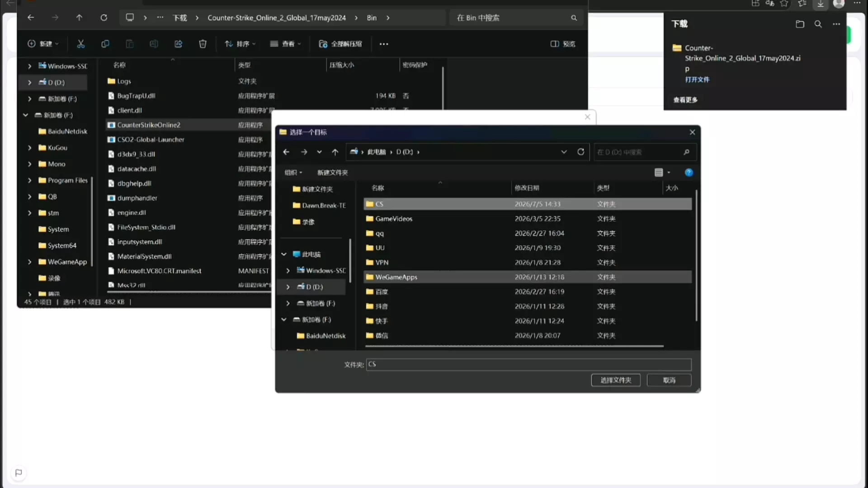Click the Bin breadcrumb in Explorer address bar
This screenshot has width=868, height=488.
tap(372, 18)
